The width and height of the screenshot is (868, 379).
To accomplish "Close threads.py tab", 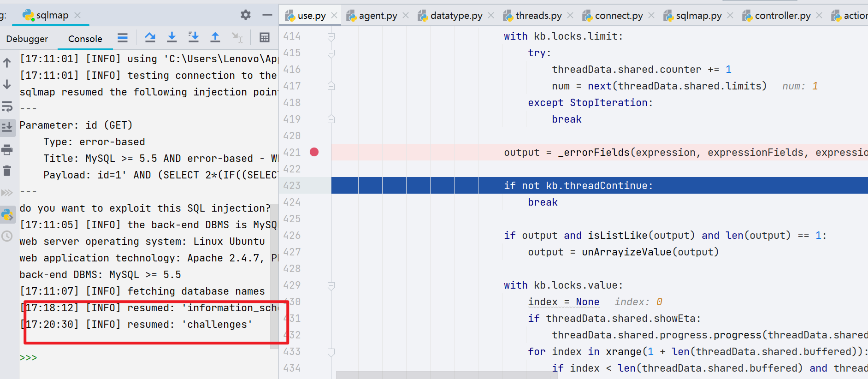I will [570, 15].
